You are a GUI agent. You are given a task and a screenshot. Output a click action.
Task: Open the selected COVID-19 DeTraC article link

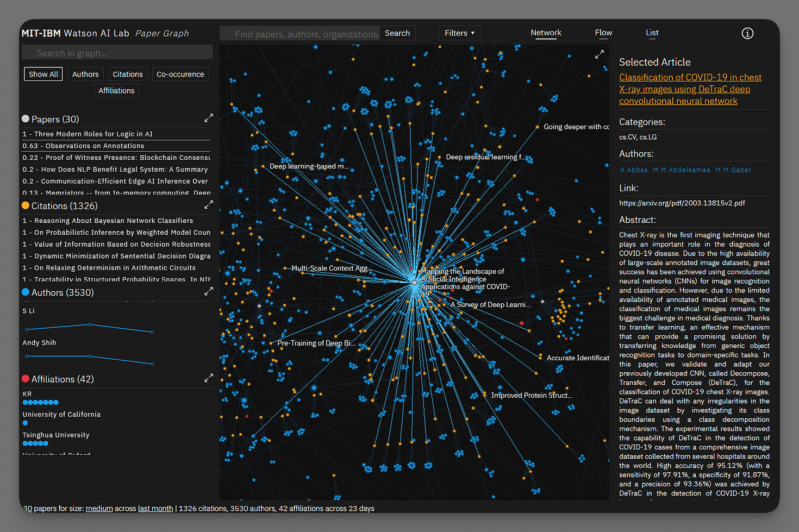click(690, 89)
